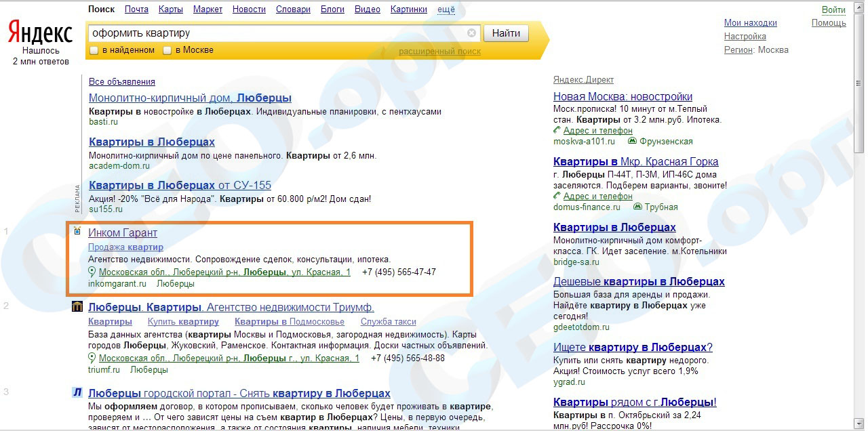Image resolution: width=868 pixels, height=431 pixels.
Task: Click the "Квартиры" sitelink under Триумф
Action: click(x=110, y=322)
